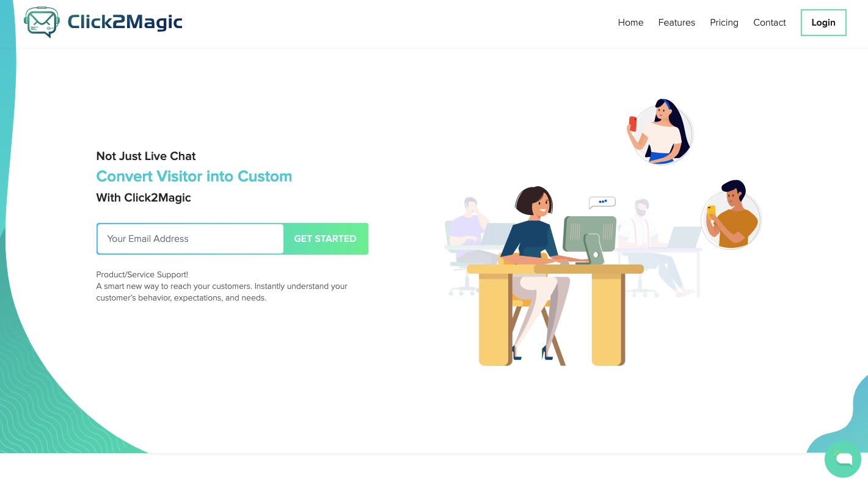Click the Login button
868x499 pixels.
click(x=823, y=23)
